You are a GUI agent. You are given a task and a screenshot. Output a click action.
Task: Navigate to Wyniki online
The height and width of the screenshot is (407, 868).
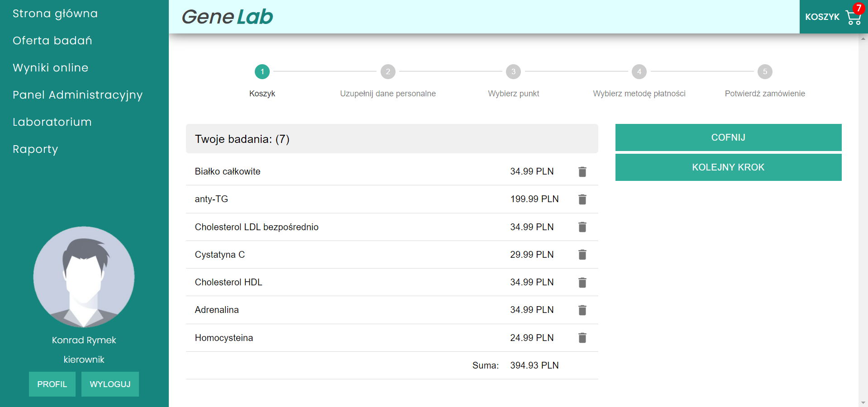coord(51,68)
